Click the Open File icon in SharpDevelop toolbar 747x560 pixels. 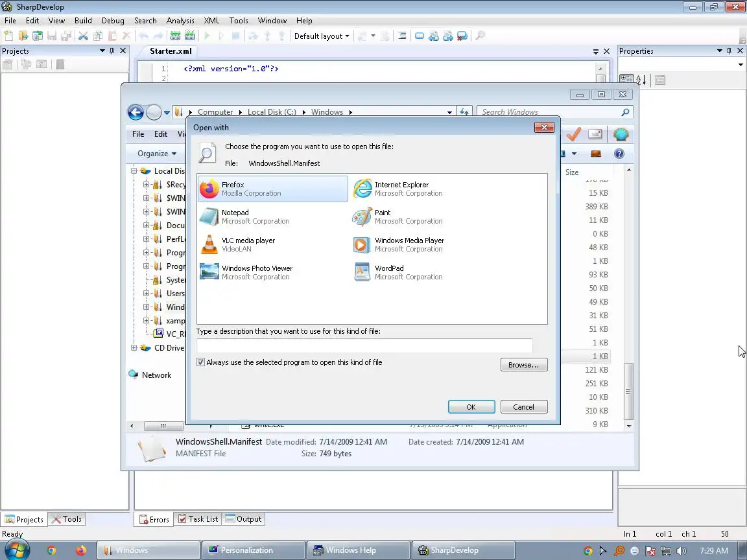coord(23,36)
